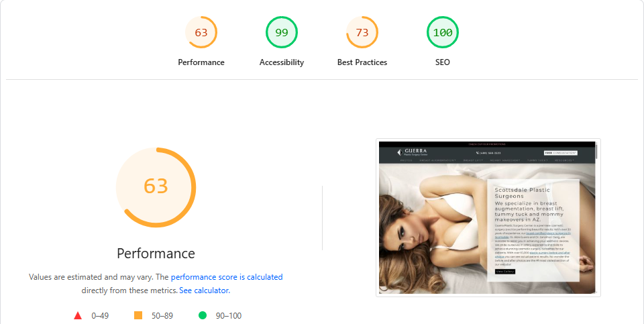The height and width of the screenshot is (324, 644).
Task: Open the Best Practices score gauge 73
Action: tap(362, 32)
